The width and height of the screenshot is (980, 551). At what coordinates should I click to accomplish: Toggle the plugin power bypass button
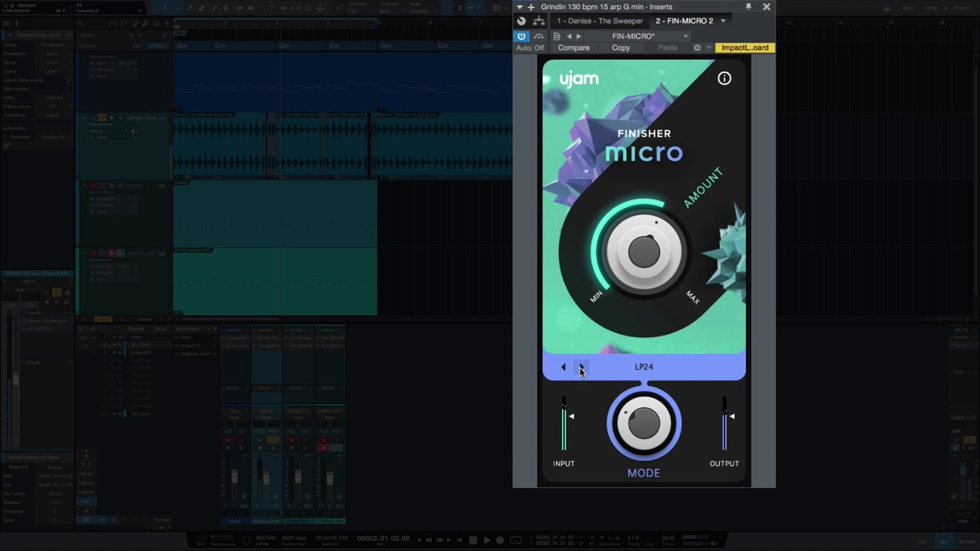pos(521,36)
